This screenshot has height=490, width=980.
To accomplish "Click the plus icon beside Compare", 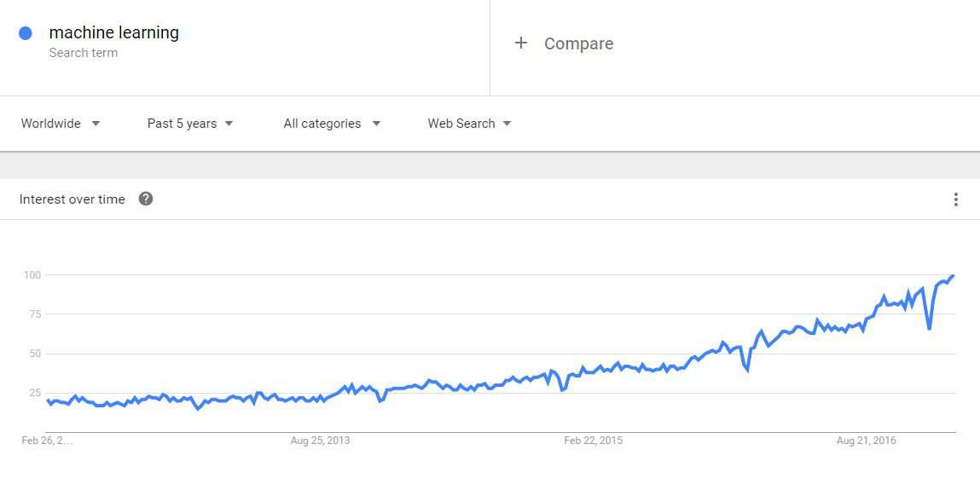I will click(521, 43).
